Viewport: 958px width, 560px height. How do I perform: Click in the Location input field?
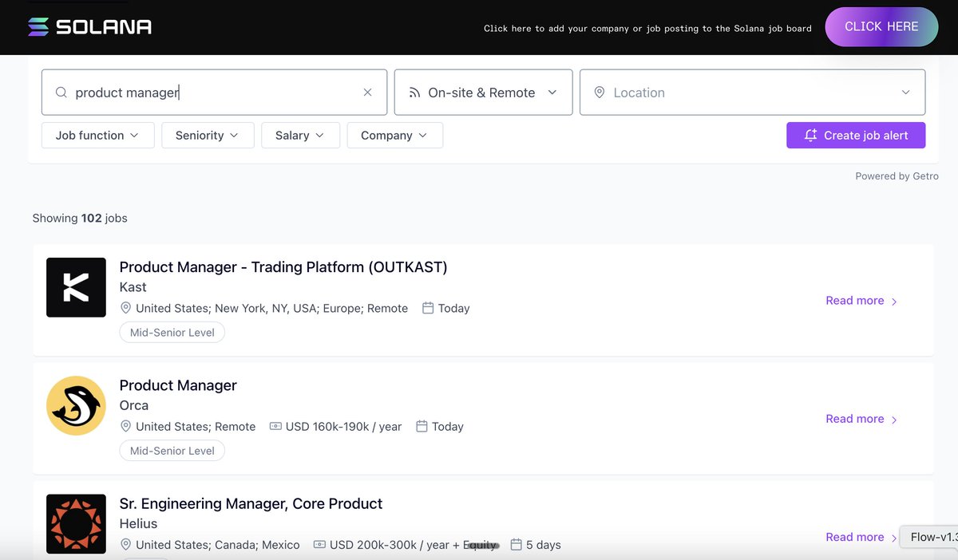pyautogui.click(x=752, y=93)
